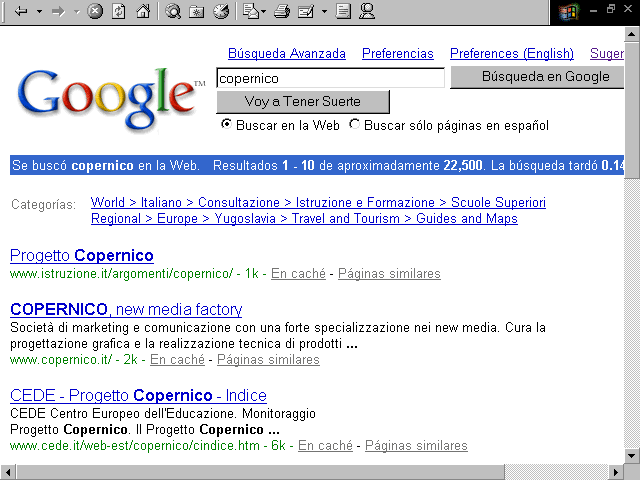Open En caché for www.cede.it result
This screenshot has width=640, height=480.
325,445
